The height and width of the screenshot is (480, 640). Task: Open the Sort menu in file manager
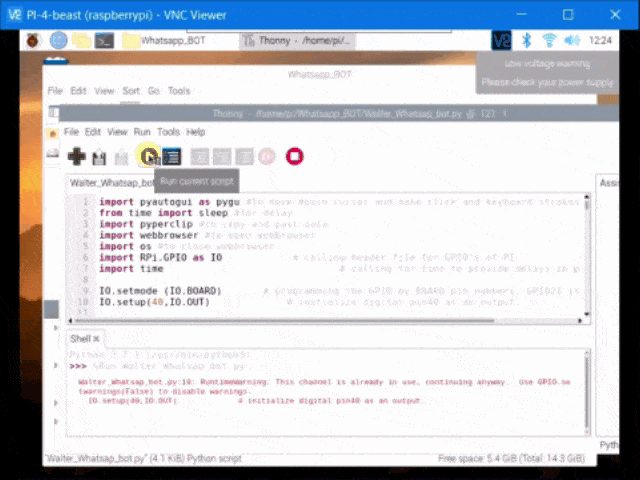131,90
